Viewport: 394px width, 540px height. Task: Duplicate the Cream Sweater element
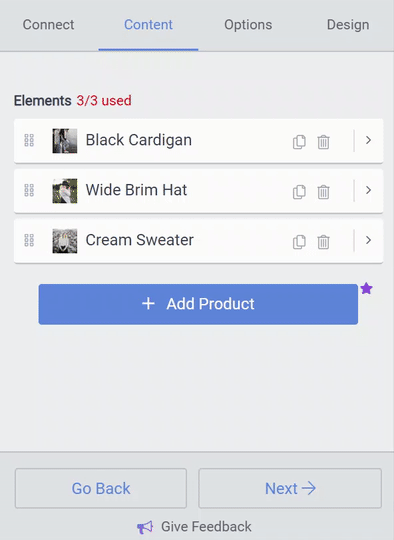click(299, 241)
